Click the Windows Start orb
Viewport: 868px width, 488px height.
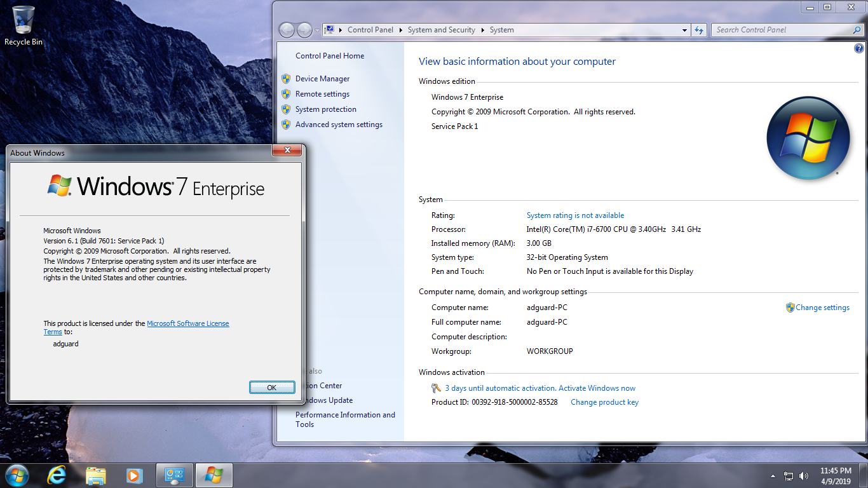point(16,475)
